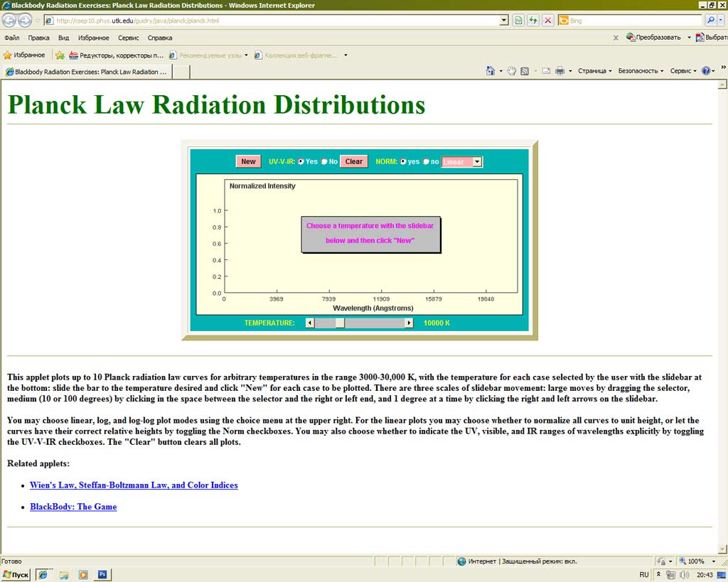
Task: Open the Favorites star button
Action: click(25, 55)
